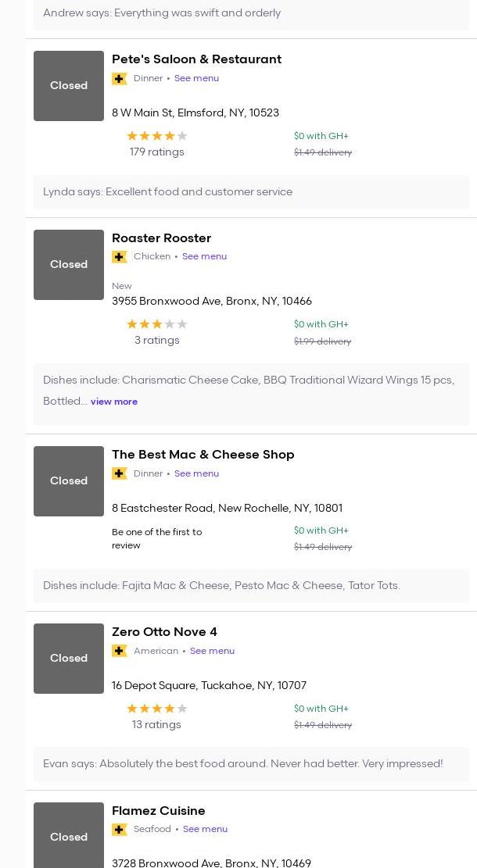This screenshot has width=477, height=868.
Task: Click the Closed thumbnail for Roaster Rooster
Action: pos(69,265)
